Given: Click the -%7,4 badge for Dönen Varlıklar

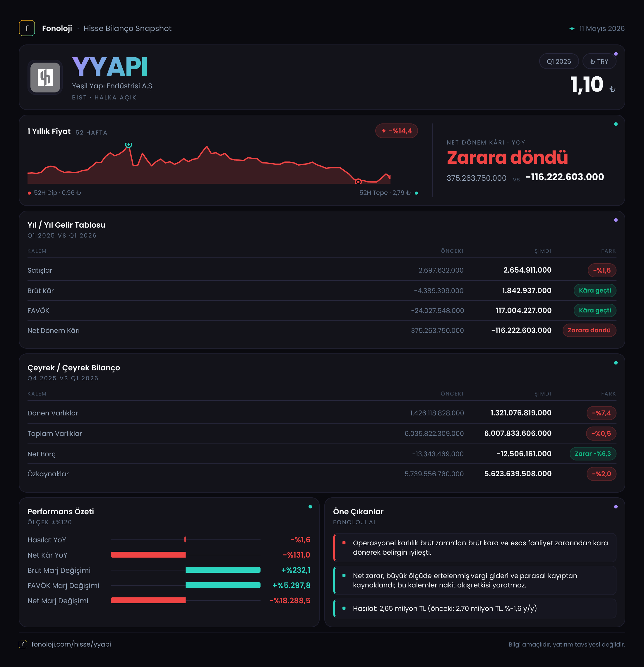Looking at the screenshot, I should 601,413.
